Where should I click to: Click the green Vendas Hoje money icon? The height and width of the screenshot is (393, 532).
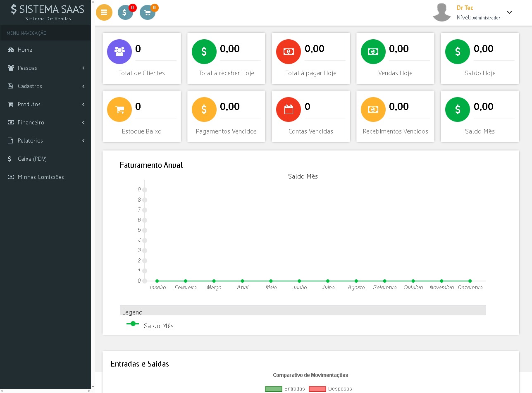click(373, 52)
